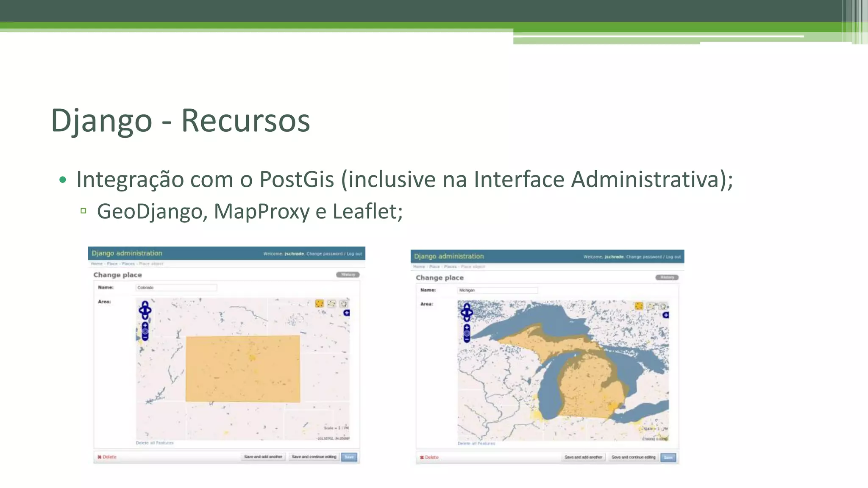The width and height of the screenshot is (868, 488).
Task: Click the blue Save button for Colorado
Action: 349,457
